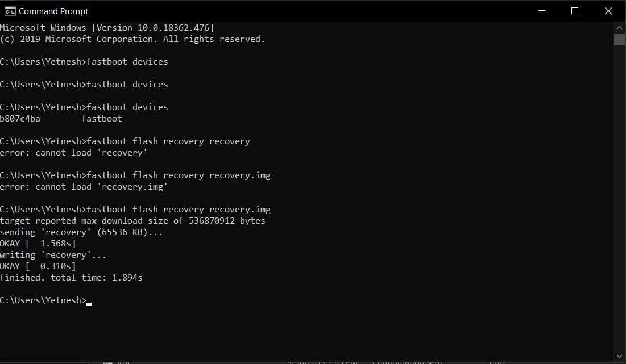The width and height of the screenshot is (626, 364).
Task: Click the empty scrollbar track below thumb
Action: [x=620, y=199]
